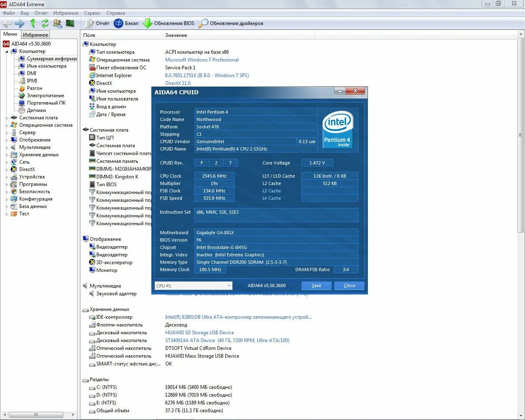This screenshot has width=525, height=420.
Task: Expand the Операционная система tree node
Action: 7,126
